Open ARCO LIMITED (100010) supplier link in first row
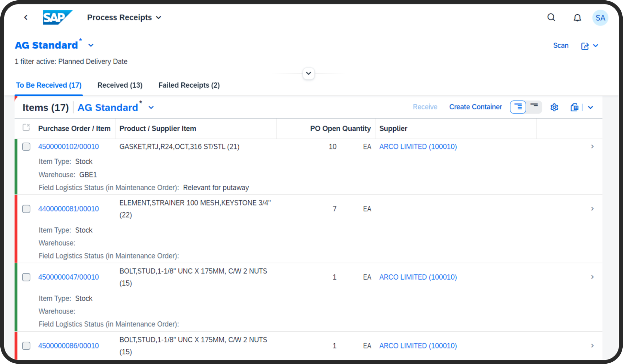Screen dimensions: 623x364 (418, 147)
